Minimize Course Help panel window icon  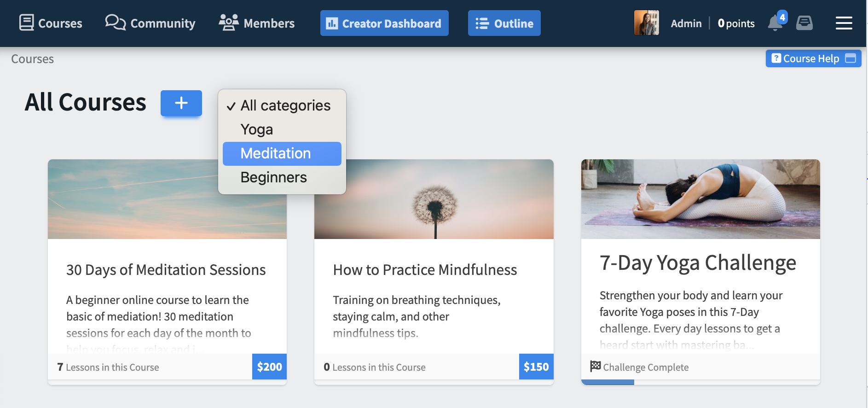pos(851,58)
